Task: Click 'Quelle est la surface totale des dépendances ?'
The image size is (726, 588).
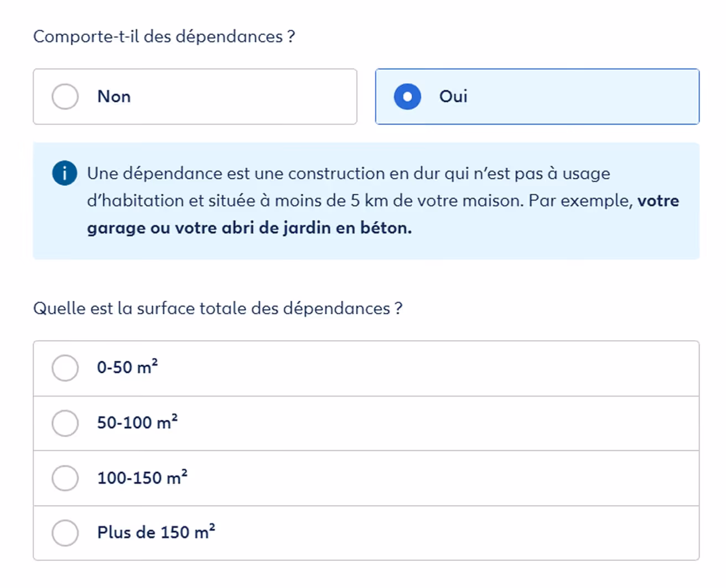Action: pos(218,308)
